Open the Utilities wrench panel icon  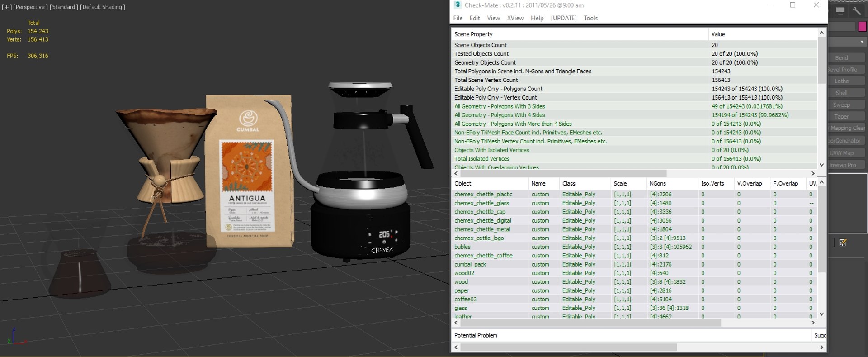pos(857,10)
